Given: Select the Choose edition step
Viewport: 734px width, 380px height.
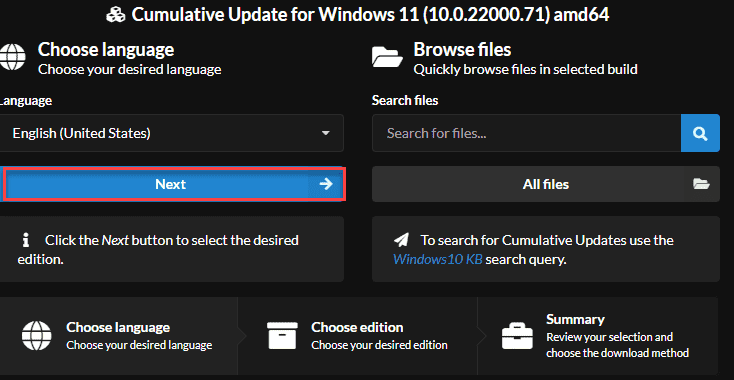Looking at the screenshot, I should pyautogui.click(x=358, y=336).
